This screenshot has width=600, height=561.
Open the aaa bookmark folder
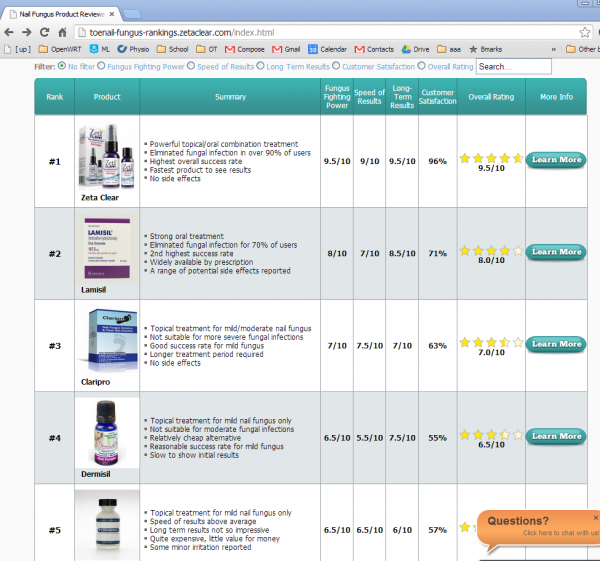(x=449, y=49)
